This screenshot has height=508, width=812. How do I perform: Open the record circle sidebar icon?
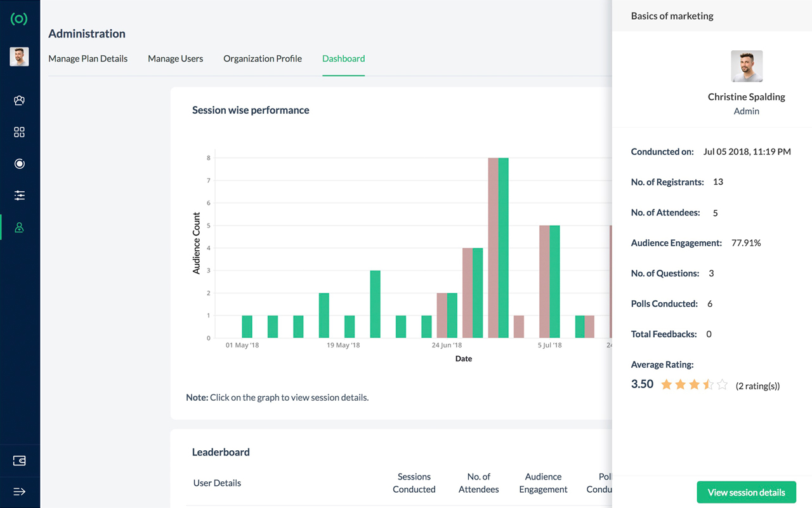[19, 164]
